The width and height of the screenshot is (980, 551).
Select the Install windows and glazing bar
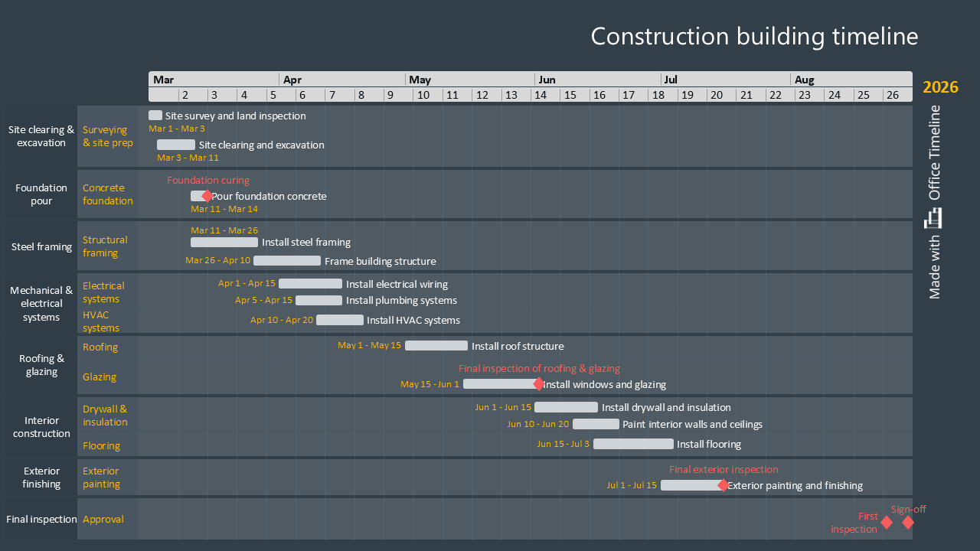(x=498, y=383)
